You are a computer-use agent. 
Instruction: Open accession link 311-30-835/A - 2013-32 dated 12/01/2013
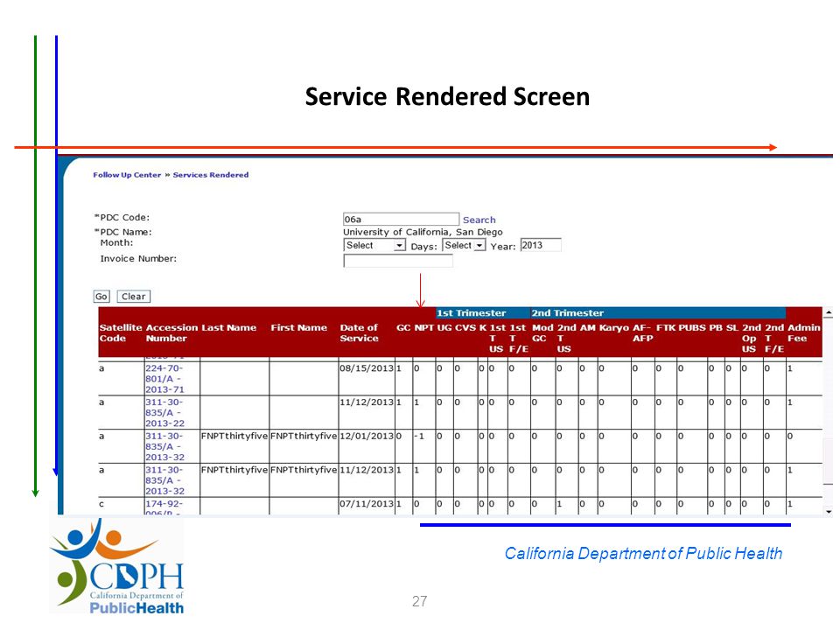(x=164, y=446)
